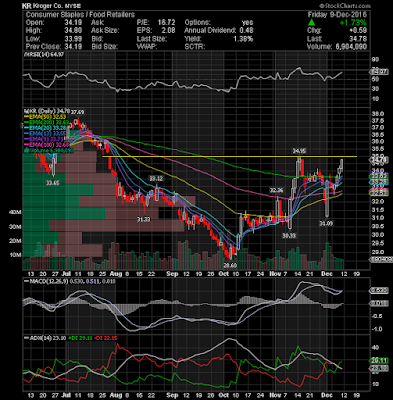
Task: Click the 34.95 November high label
Action: click(299, 151)
